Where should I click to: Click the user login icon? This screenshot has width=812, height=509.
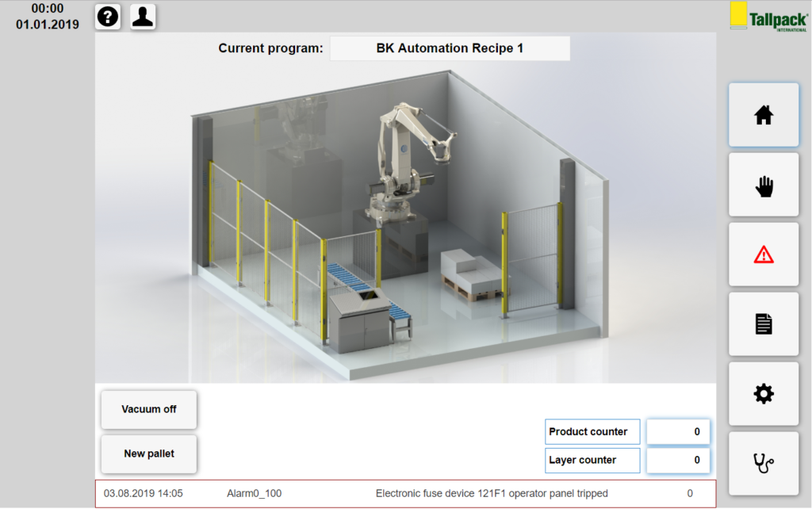143,17
